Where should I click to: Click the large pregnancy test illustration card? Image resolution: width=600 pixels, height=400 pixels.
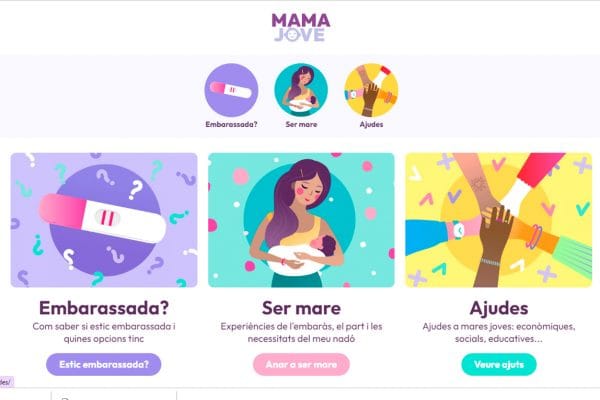click(104, 220)
